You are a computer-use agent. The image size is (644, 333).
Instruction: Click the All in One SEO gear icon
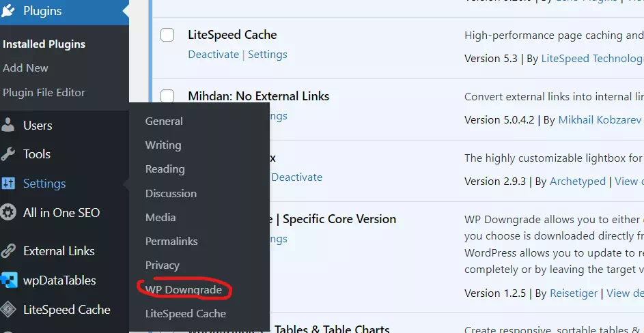coord(8,213)
